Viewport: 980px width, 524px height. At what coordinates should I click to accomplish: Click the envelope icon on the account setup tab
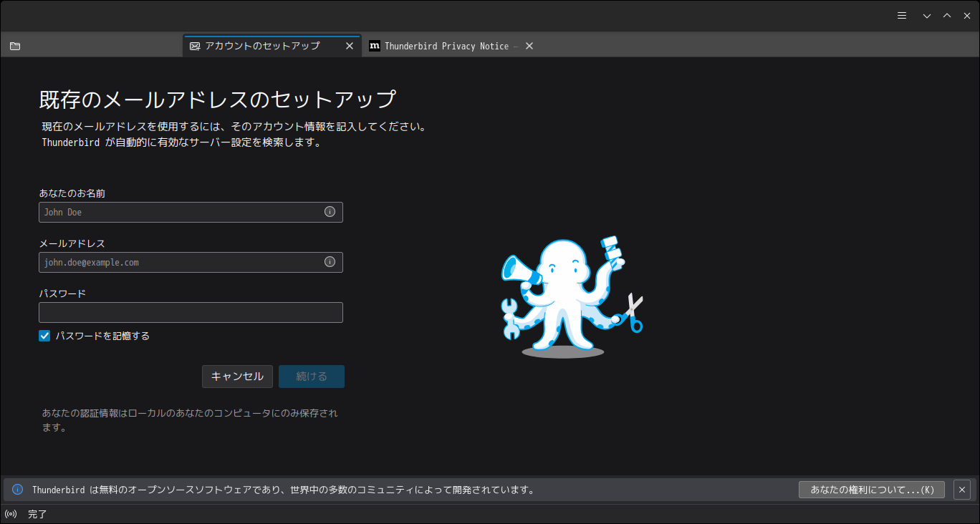tap(194, 45)
